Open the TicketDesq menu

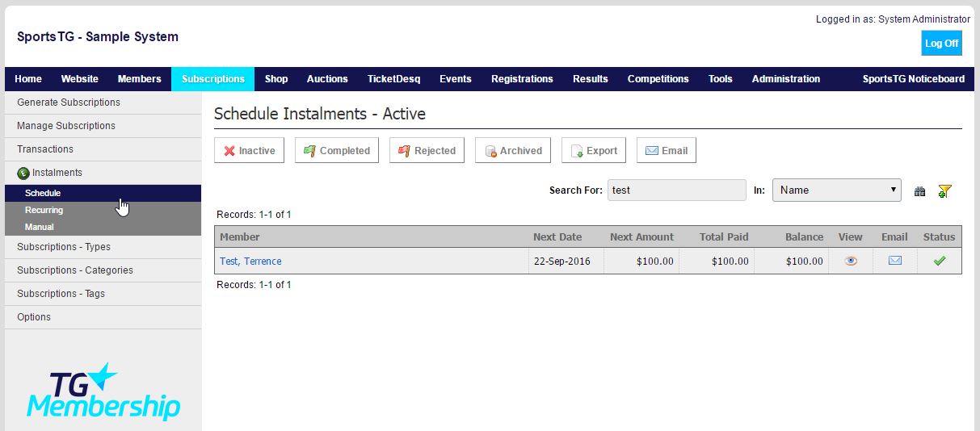click(x=393, y=79)
